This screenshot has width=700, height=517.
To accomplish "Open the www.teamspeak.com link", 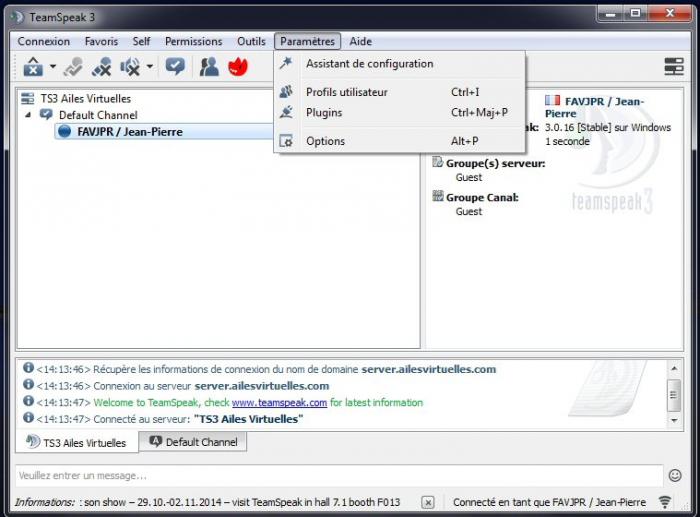I will tap(279, 403).
